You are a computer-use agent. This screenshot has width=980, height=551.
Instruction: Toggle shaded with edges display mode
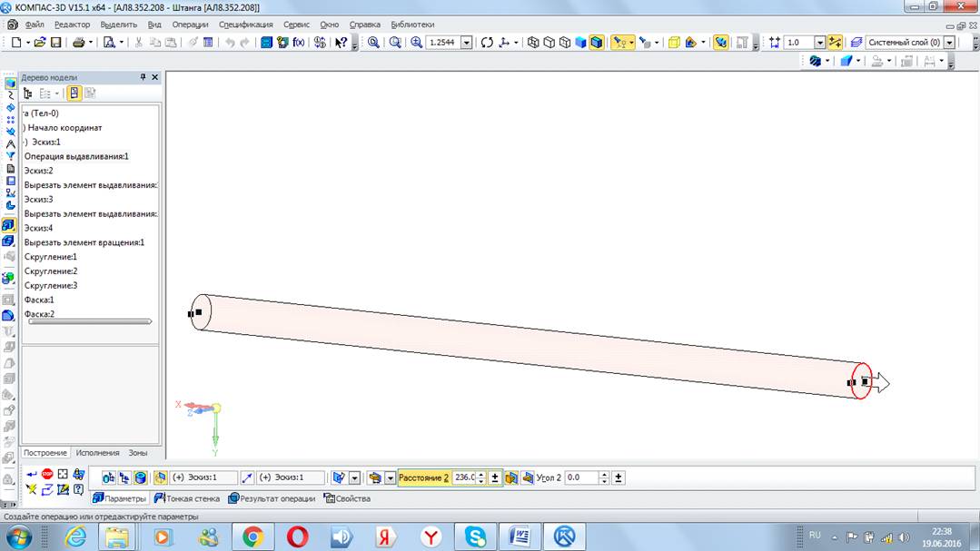[596, 43]
